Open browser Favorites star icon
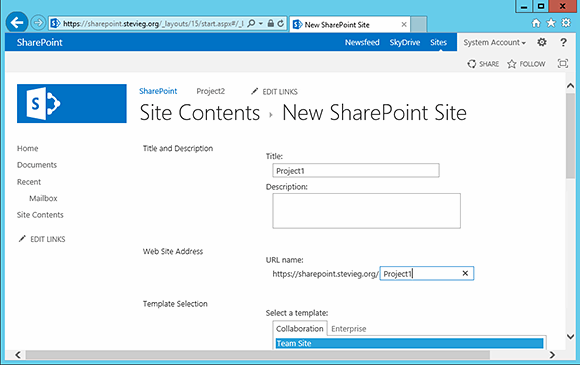 (x=551, y=23)
